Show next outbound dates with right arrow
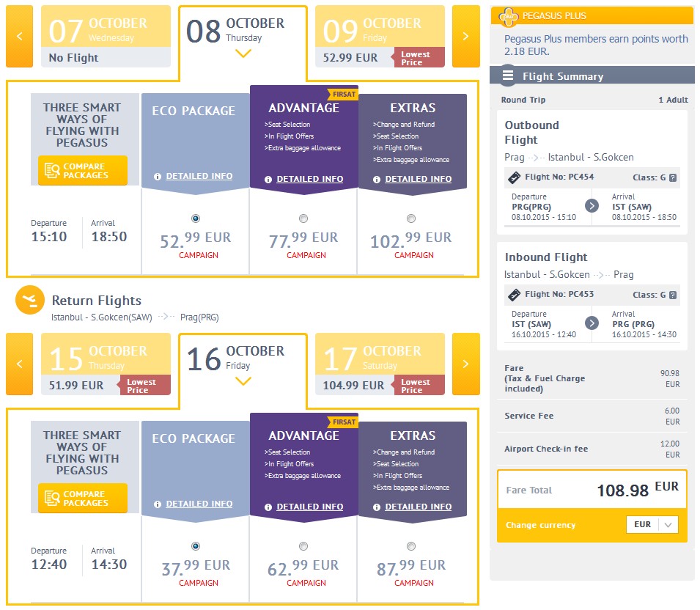Viewport: 700px width, 610px height. [x=465, y=36]
